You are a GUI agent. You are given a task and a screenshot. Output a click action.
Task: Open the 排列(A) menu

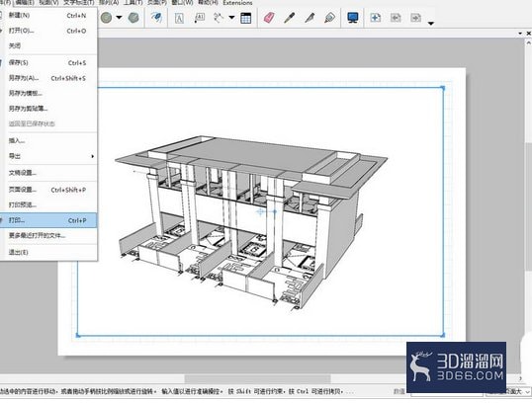point(109,2)
